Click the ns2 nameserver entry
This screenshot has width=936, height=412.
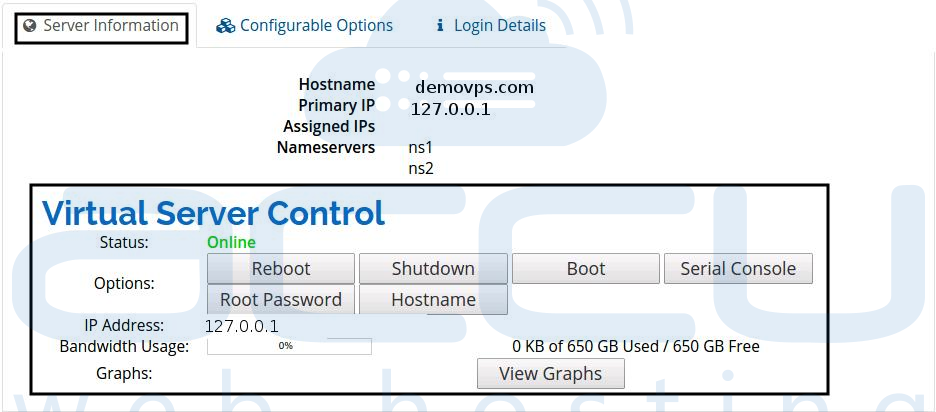(421, 168)
